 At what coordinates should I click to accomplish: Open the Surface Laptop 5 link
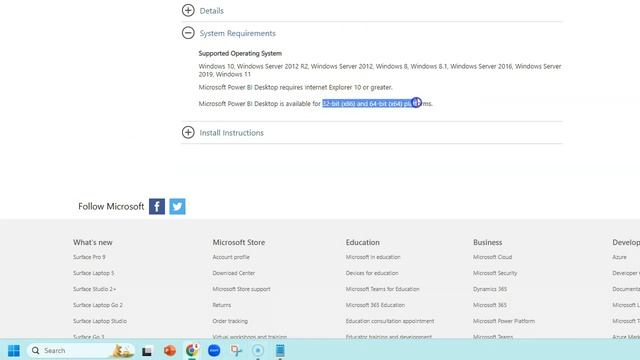pyautogui.click(x=93, y=273)
